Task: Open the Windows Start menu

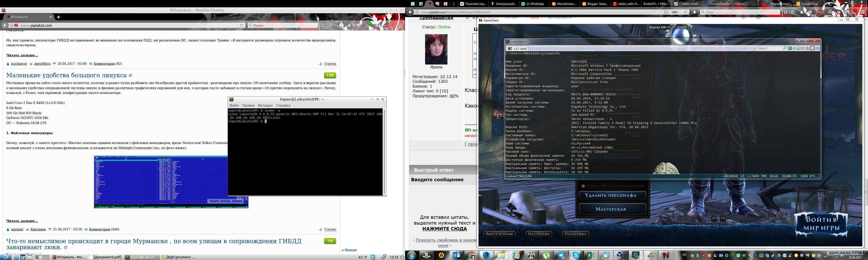Action: 411,255
